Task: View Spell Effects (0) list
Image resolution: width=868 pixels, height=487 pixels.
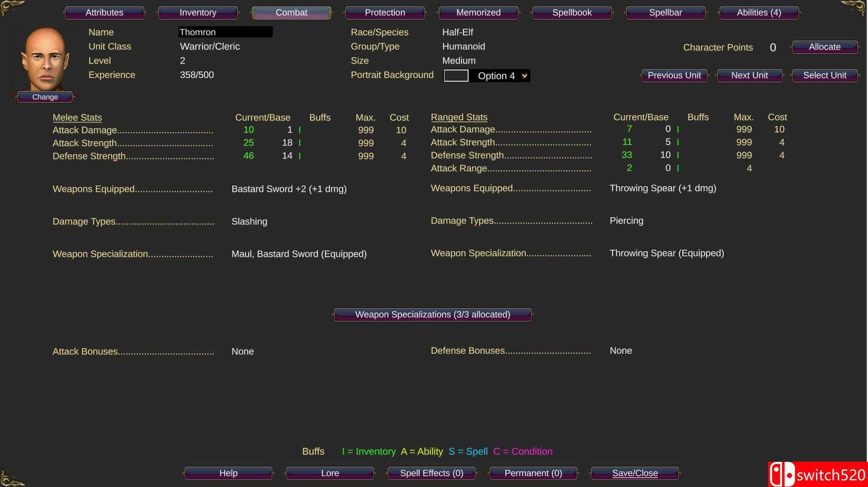Action: (431, 473)
